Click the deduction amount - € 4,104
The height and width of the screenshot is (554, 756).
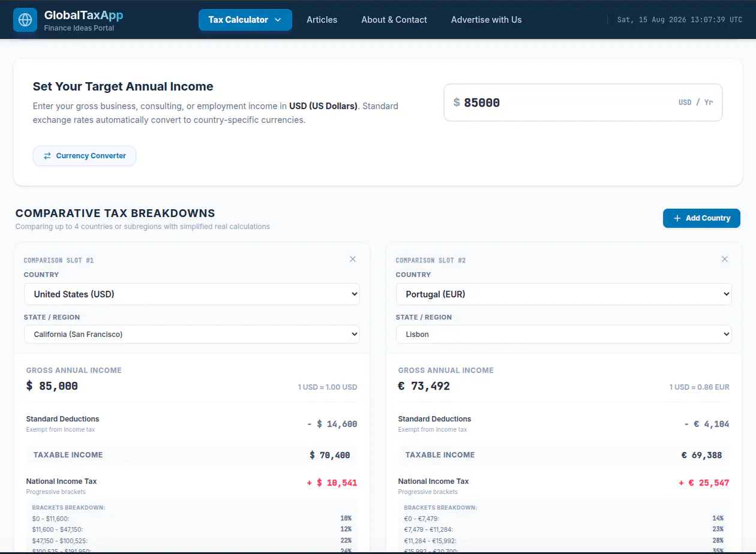707,424
